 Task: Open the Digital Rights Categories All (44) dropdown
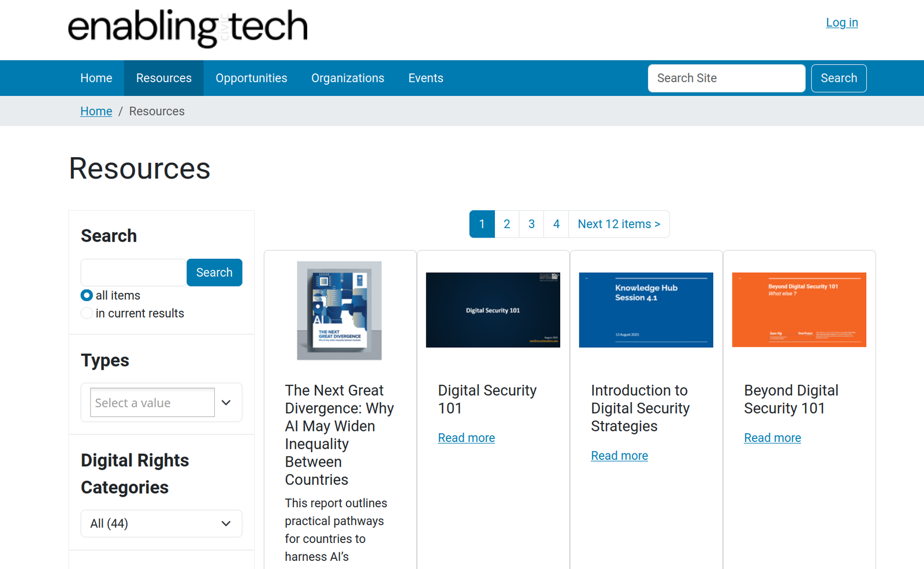161,523
